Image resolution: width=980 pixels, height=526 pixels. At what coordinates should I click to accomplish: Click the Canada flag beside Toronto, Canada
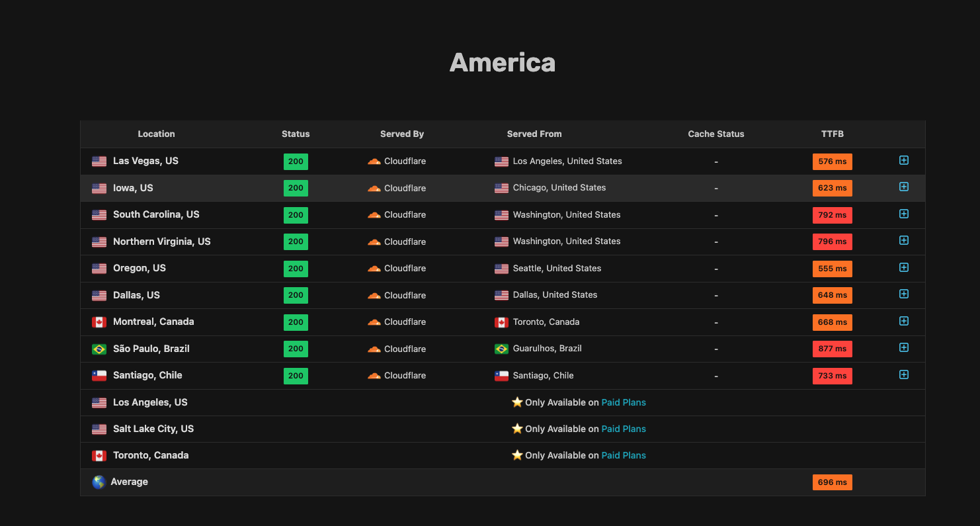pyautogui.click(x=99, y=456)
